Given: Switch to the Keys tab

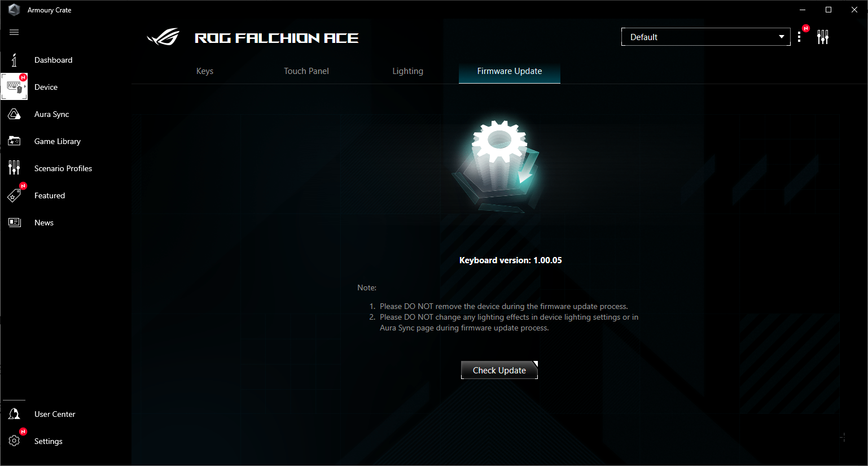Looking at the screenshot, I should point(205,71).
